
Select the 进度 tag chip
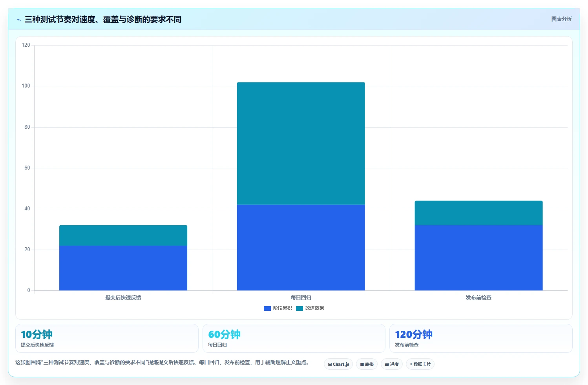[392, 364]
